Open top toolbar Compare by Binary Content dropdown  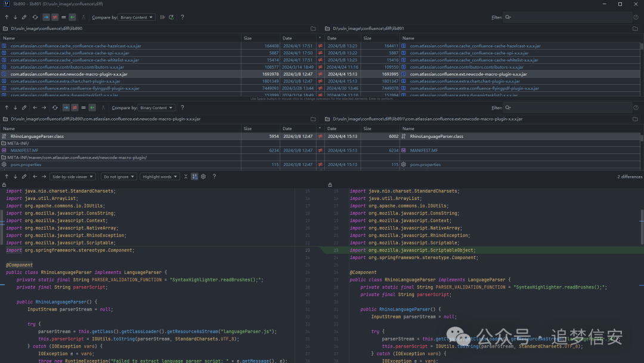[x=137, y=17]
